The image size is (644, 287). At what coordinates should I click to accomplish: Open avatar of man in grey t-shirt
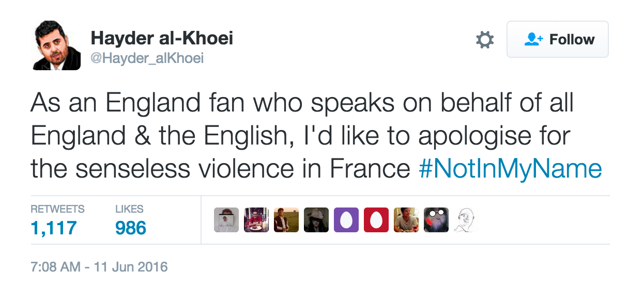point(406,220)
